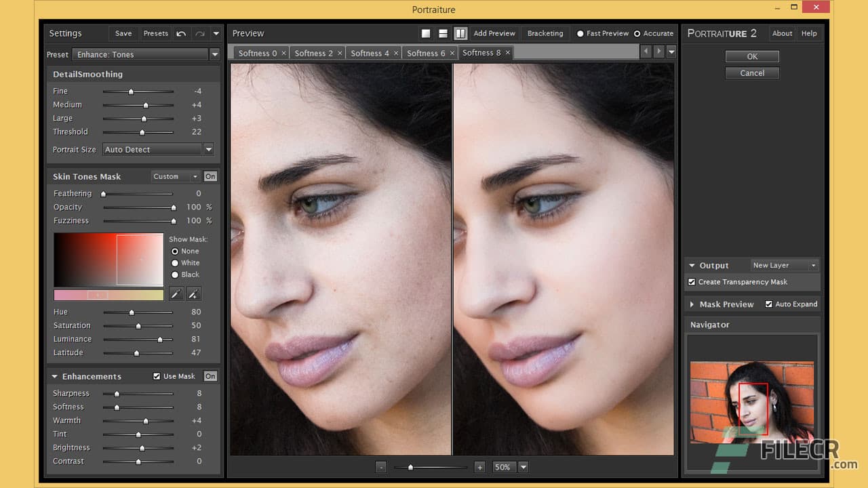The image size is (868, 488).
Task: Open the Portrait Size Auto Detect dropdown
Action: click(208, 149)
